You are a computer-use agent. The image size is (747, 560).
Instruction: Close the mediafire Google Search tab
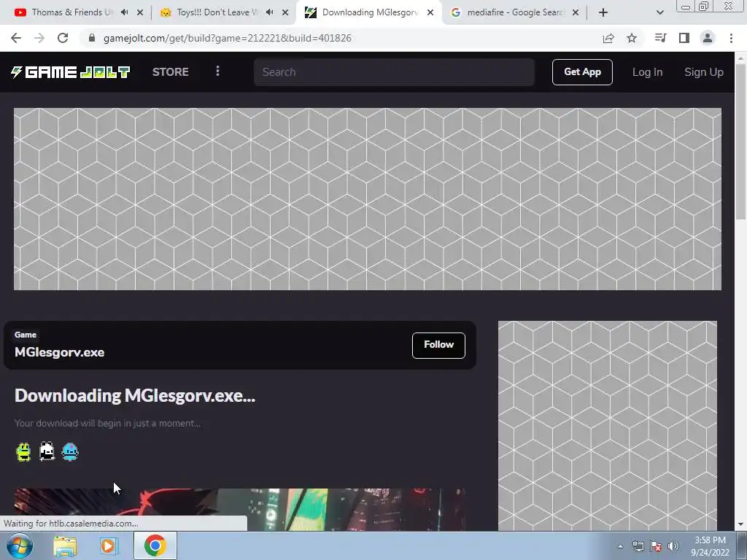click(576, 12)
